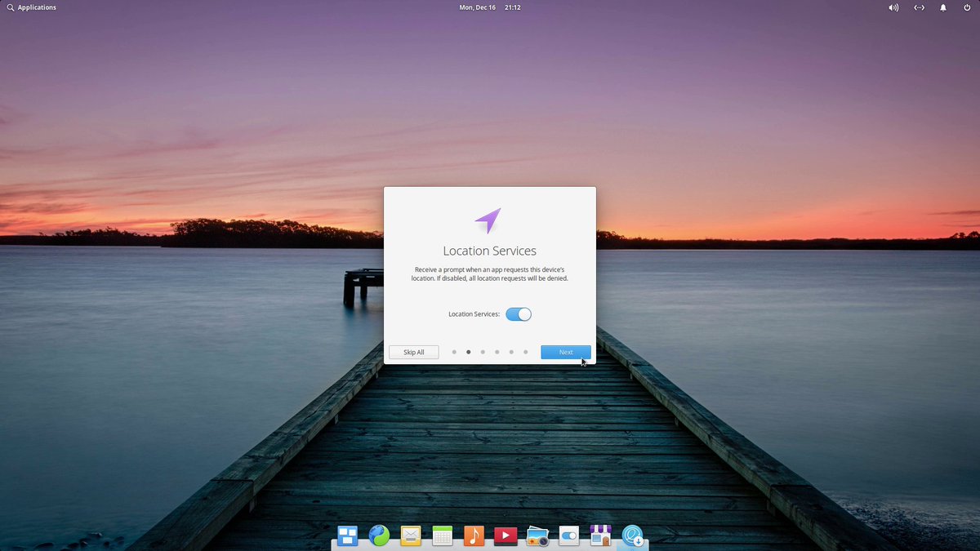
Task: Open the Calendar app in the dock
Action: [x=443, y=535]
